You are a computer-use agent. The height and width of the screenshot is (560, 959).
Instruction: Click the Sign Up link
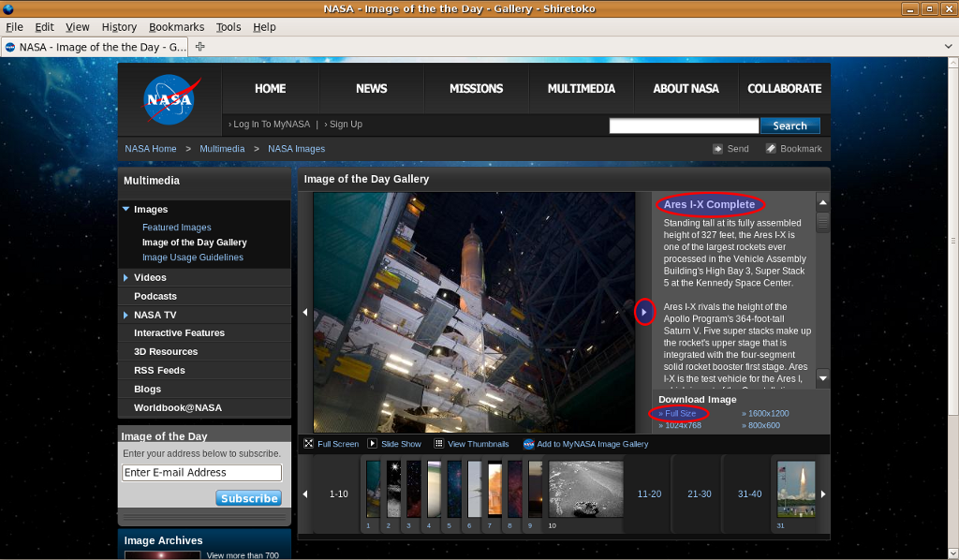click(x=347, y=125)
